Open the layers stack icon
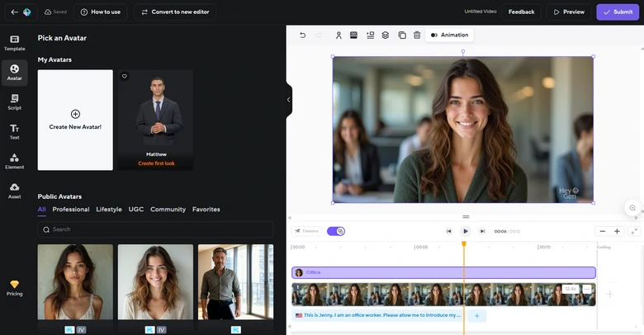 (x=386, y=35)
